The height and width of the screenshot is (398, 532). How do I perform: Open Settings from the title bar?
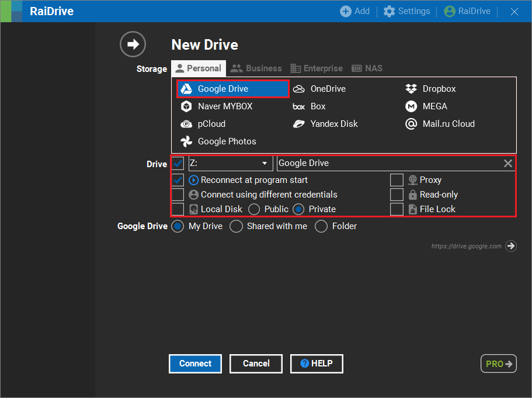click(406, 11)
